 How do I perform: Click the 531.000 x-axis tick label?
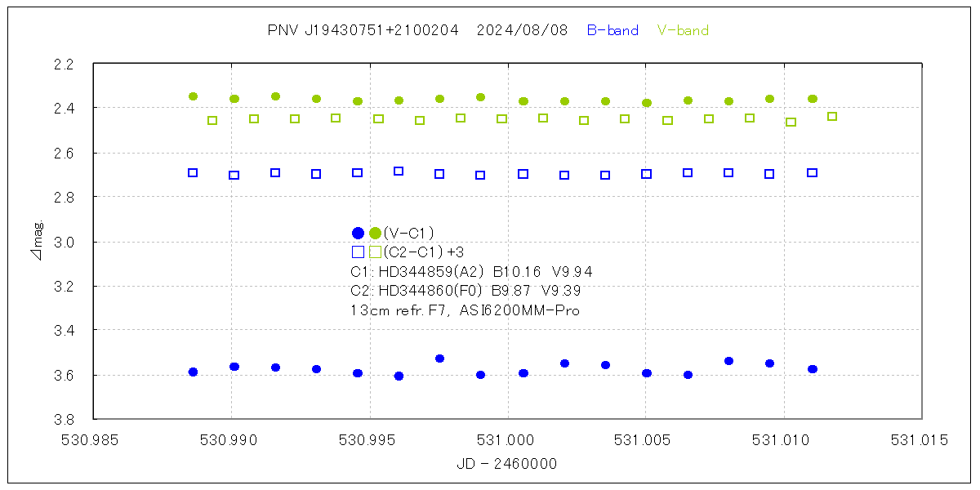pos(507,441)
